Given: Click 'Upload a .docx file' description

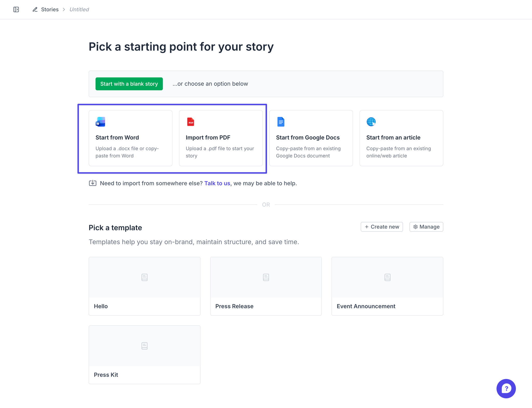Looking at the screenshot, I should (x=127, y=152).
